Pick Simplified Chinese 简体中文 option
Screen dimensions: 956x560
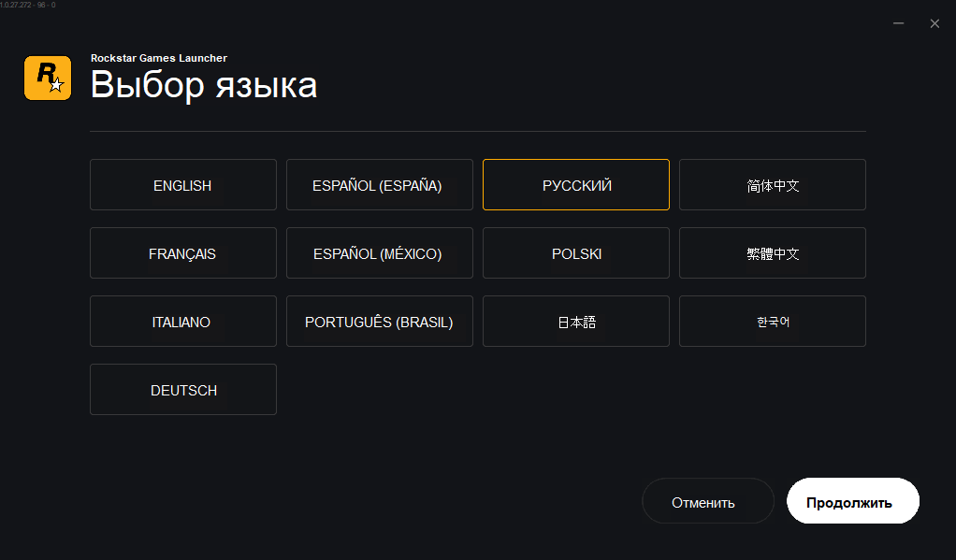pyautogui.click(x=772, y=184)
